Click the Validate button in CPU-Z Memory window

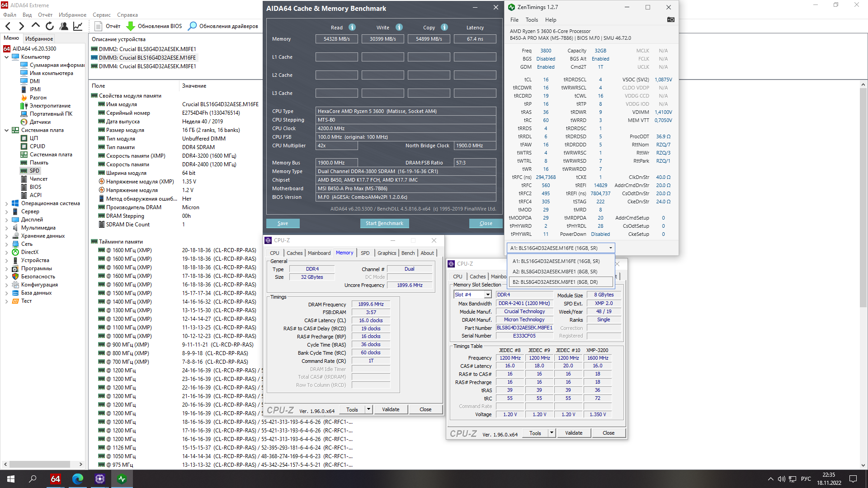click(390, 409)
